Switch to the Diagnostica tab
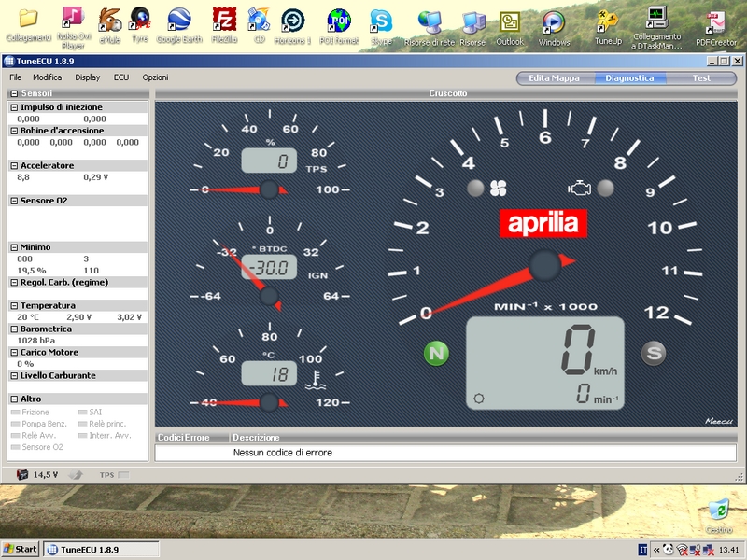The width and height of the screenshot is (747, 560). (629, 78)
